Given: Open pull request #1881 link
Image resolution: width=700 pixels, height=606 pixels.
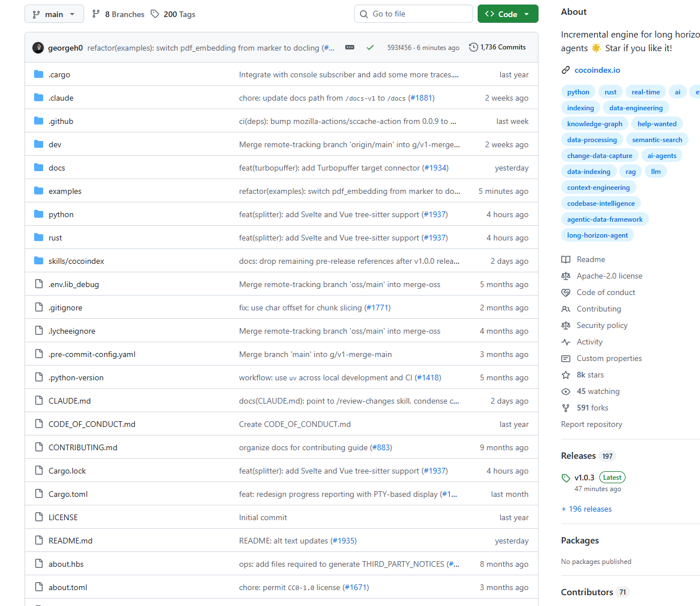Looking at the screenshot, I should point(421,98).
